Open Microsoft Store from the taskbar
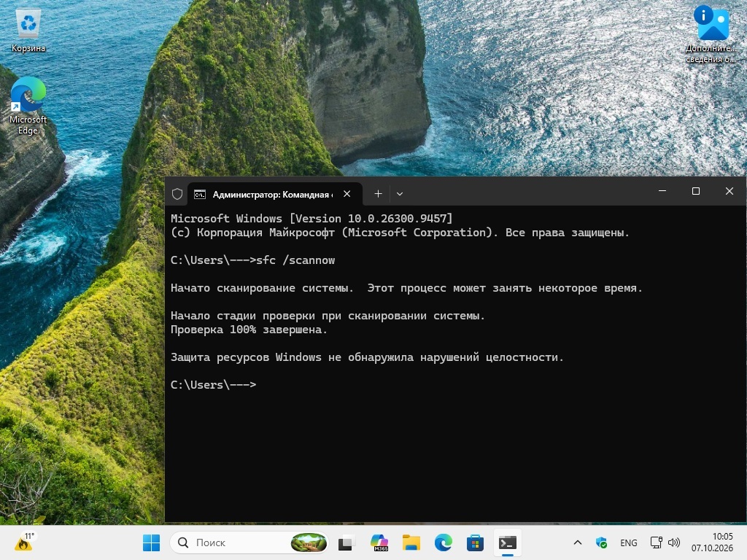This screenshot has width=747, height=560. 475,542
